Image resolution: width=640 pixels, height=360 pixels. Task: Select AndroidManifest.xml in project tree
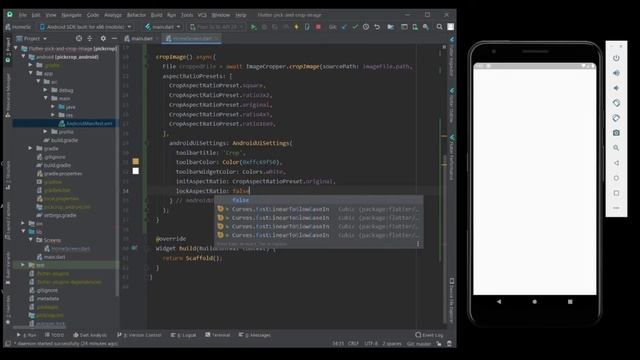tap(86, 123)
